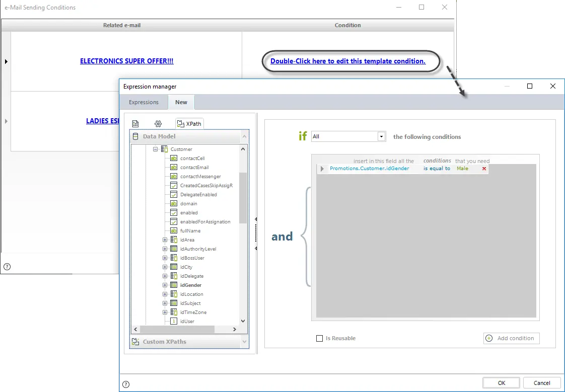The width and height of the screenshot is (565, 392).
Task: Click the Condition column header
Action: [x=348, y=25]
